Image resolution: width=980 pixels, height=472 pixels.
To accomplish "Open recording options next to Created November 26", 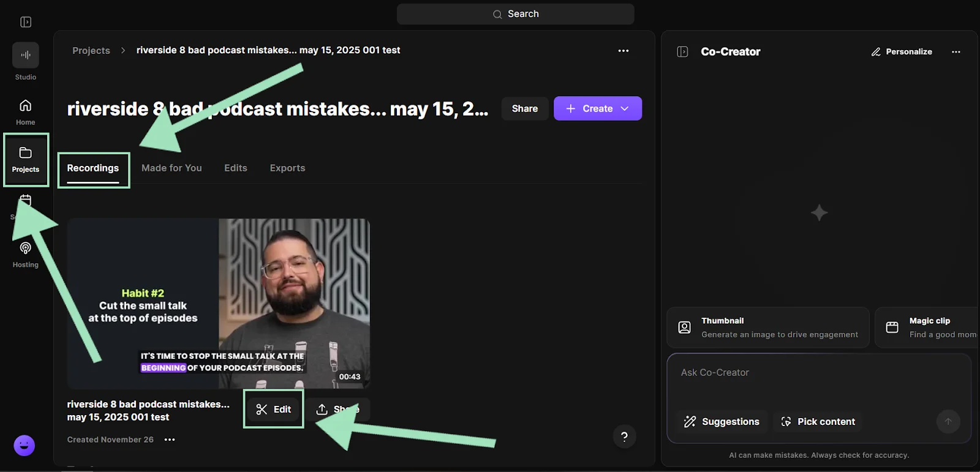I will 170,440.
